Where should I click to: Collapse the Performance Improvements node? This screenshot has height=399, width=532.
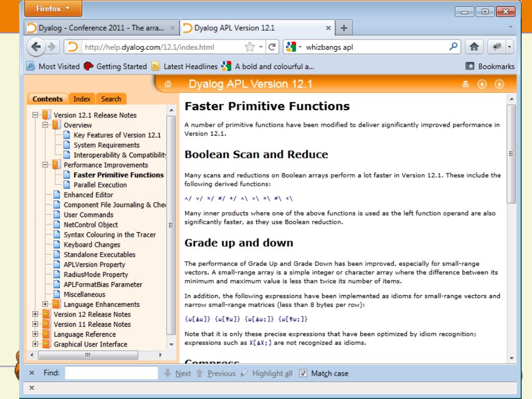pos(45,165)
